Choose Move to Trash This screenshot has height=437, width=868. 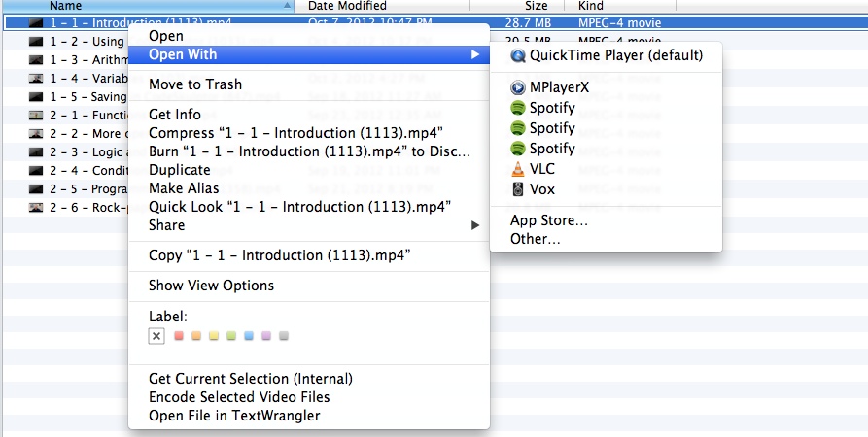coord(195,84)
